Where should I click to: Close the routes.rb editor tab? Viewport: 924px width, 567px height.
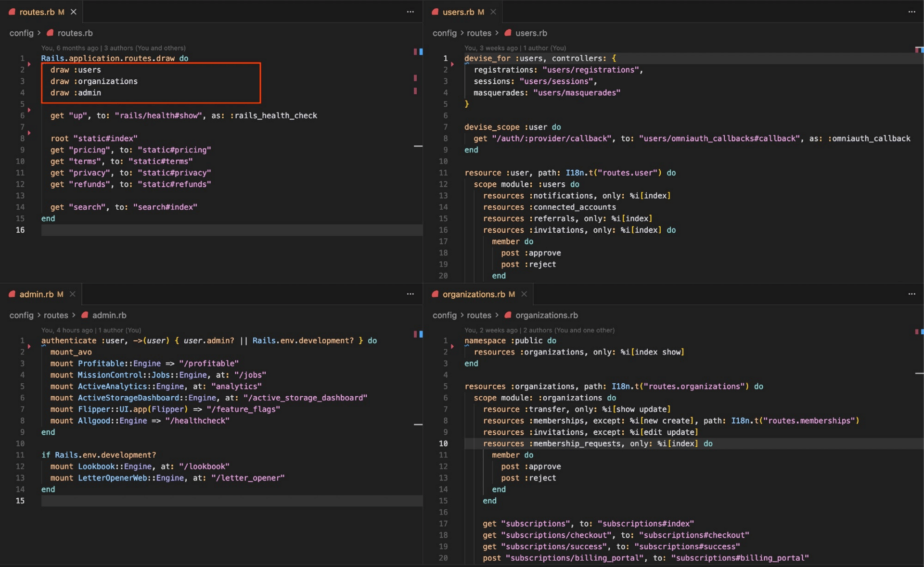click(x=74, y=12)
